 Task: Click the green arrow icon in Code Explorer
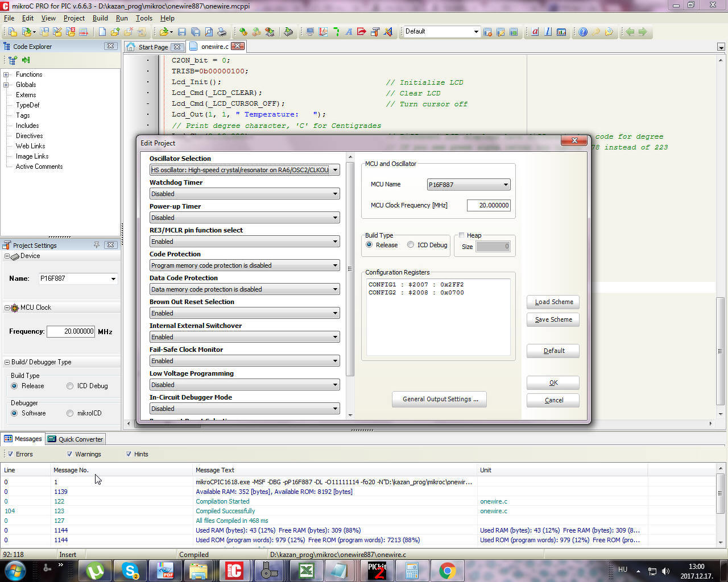point(26,60)
